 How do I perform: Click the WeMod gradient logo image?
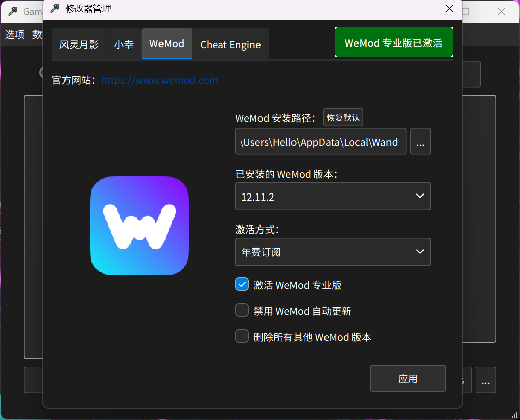click(139, 225)
